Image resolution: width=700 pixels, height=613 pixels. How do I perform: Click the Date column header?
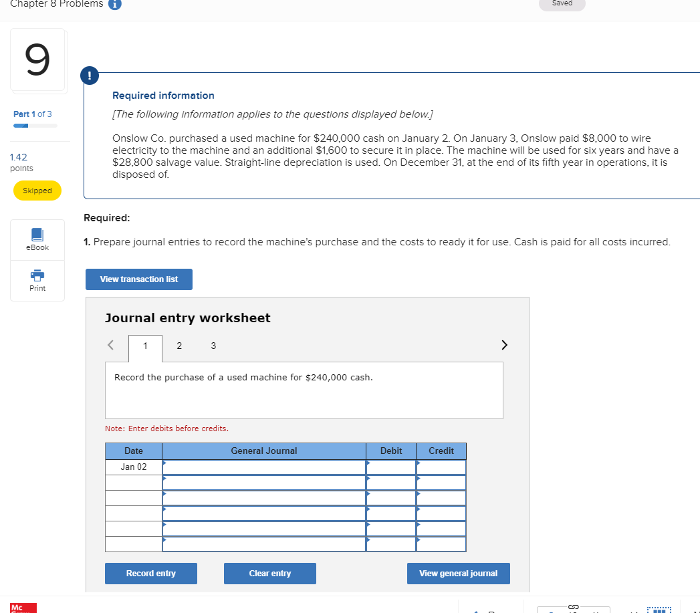click(x=134, y=451)
